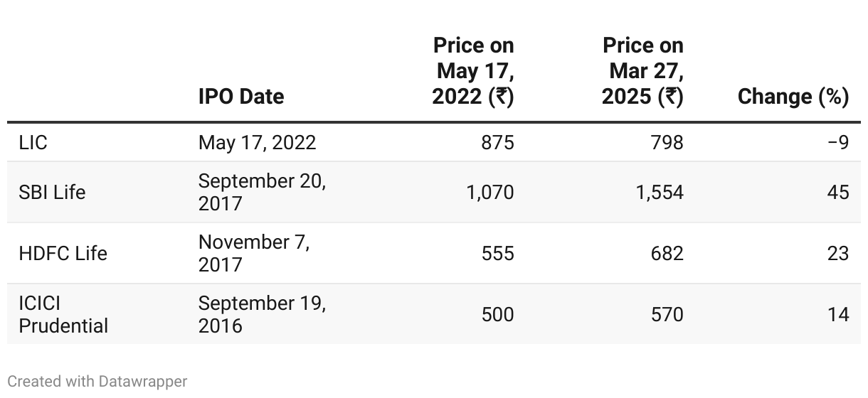Click the Change (%) column header

[x=793, y=97]
